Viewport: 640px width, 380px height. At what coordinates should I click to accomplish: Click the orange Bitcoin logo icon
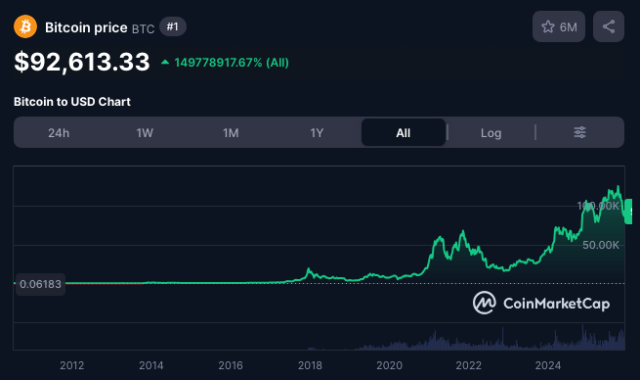pyautogui.click(x=25, y=27)
